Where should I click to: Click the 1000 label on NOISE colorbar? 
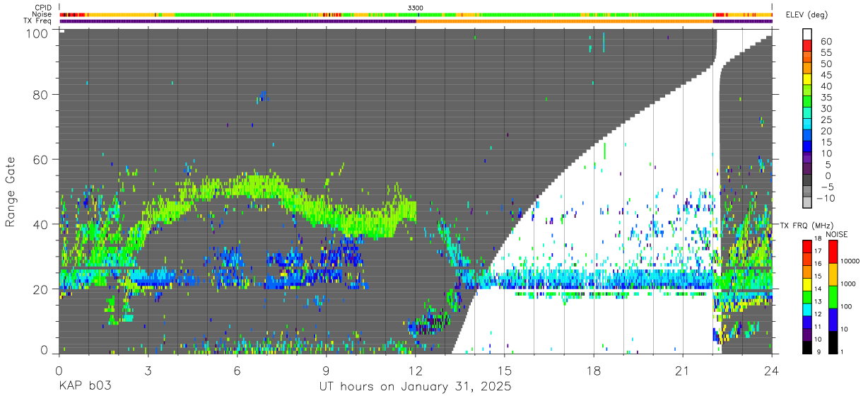pos(848,284)
